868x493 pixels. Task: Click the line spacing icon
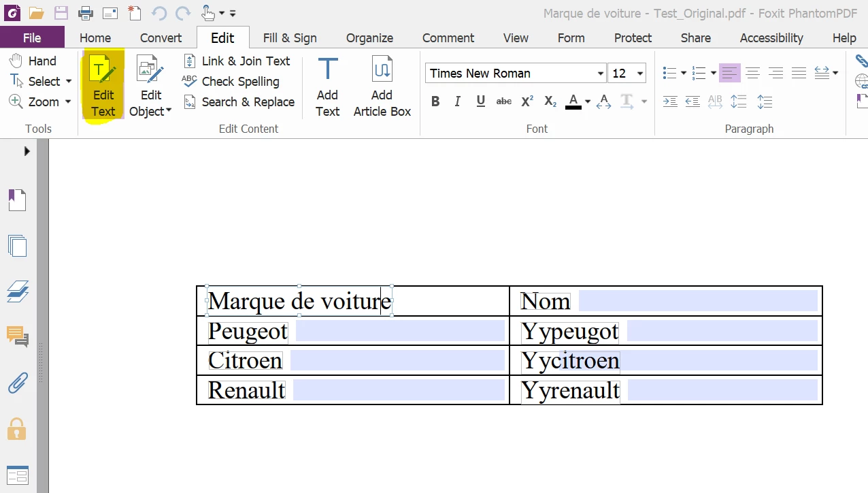coord(738,101)
